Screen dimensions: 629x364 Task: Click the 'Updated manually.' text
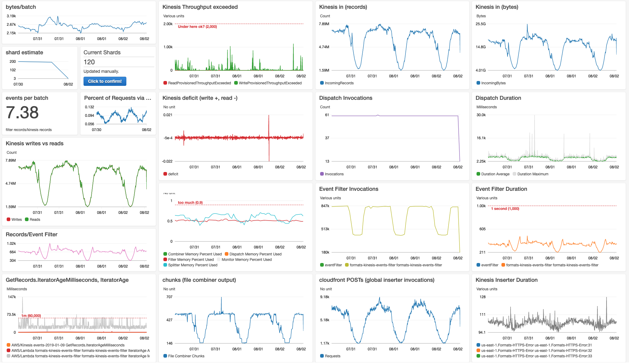[x=101, y=71]
